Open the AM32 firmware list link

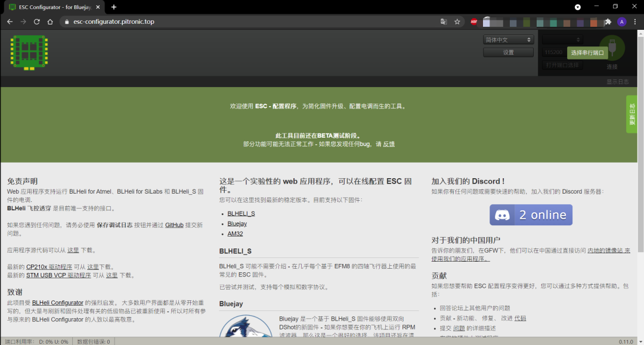coord(235,234)
